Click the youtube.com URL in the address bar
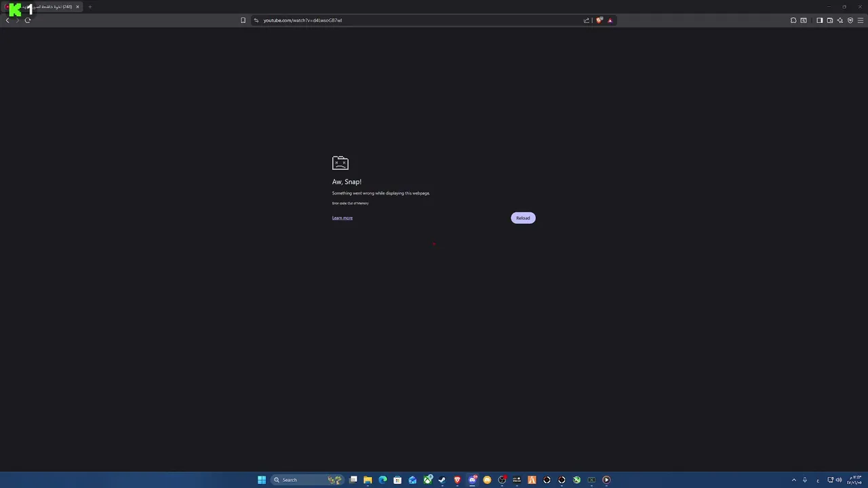 click(302, 20)
